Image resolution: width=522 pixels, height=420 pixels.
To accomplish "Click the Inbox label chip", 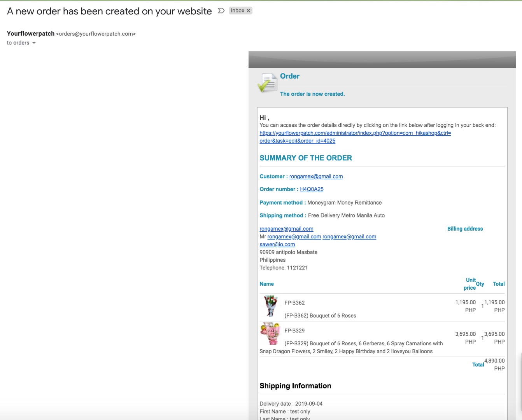I will tap(237, 11).
